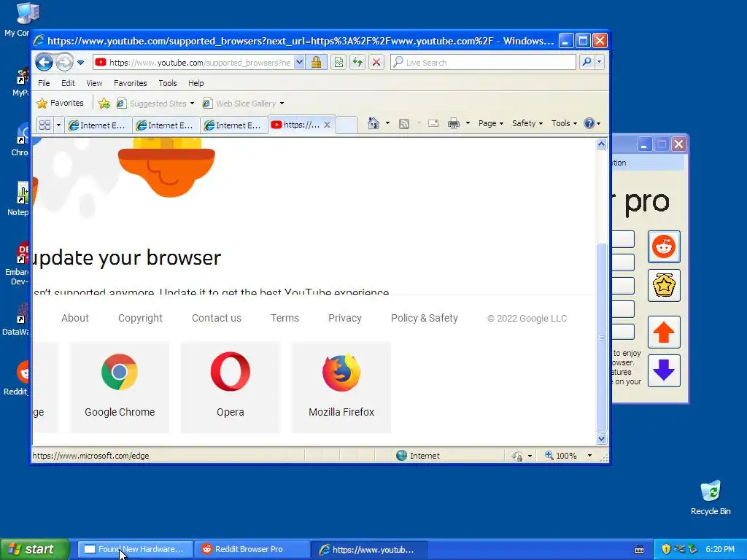Click Add to Favorites Bar star icon
Screen dimensions: 747x560
click(x=104, y=103)
